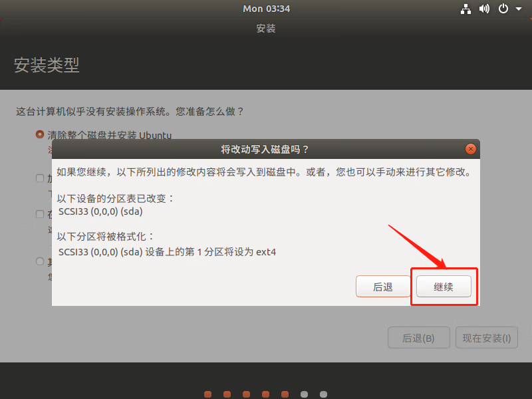
Task: Close the write-changes dialog with X
Action: 471,149
